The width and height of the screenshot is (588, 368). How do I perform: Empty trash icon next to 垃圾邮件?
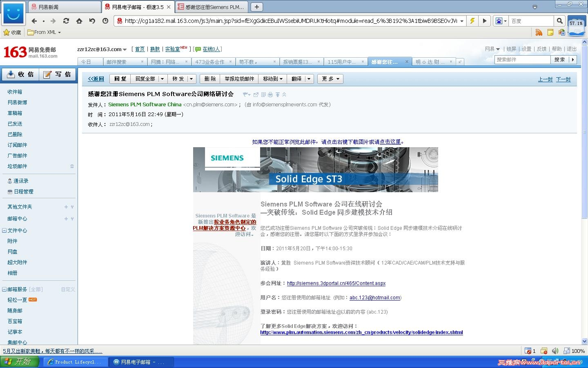point(72,166)
